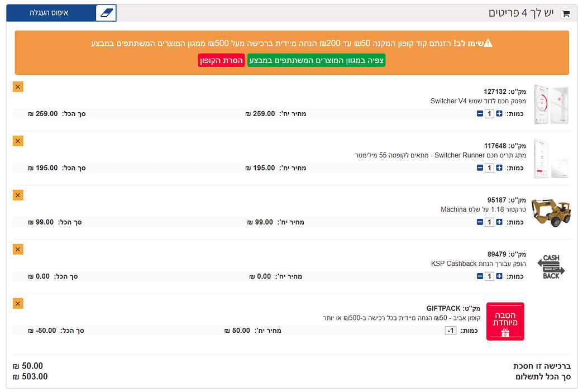Increase quantity of Machina tractor
This screenshot has height=392, width=578.
pos(499,222)
